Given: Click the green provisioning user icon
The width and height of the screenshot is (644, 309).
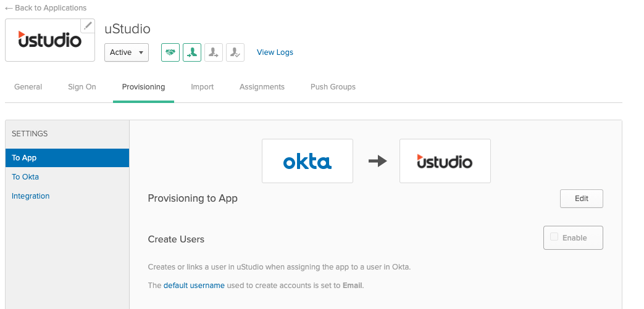Looking at the screenshot, I should click(x=192, y=52).
